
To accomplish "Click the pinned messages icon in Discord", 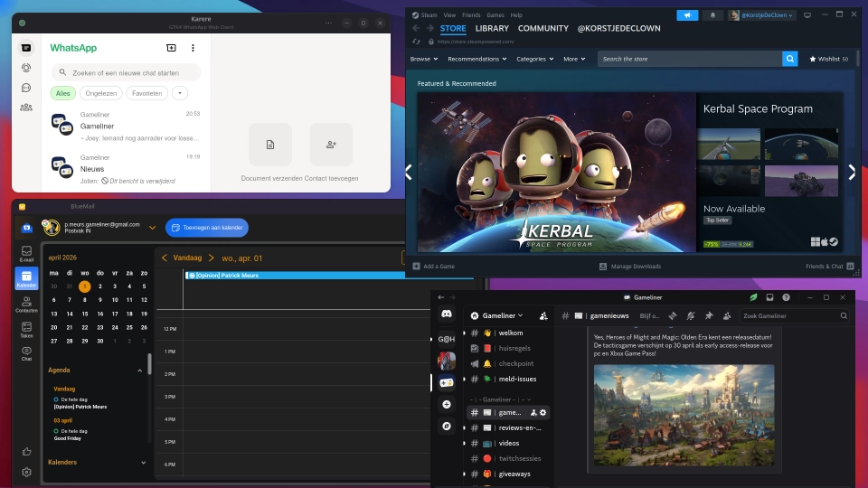I will (709, 316).
